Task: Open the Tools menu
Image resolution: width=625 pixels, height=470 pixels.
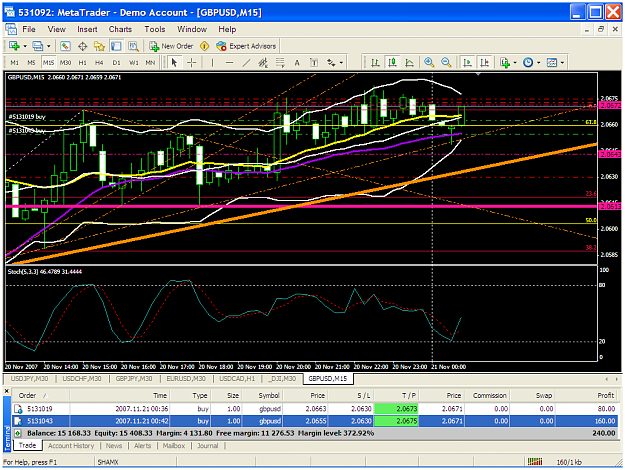Action: pyautogui.click(x=155, y=29)
